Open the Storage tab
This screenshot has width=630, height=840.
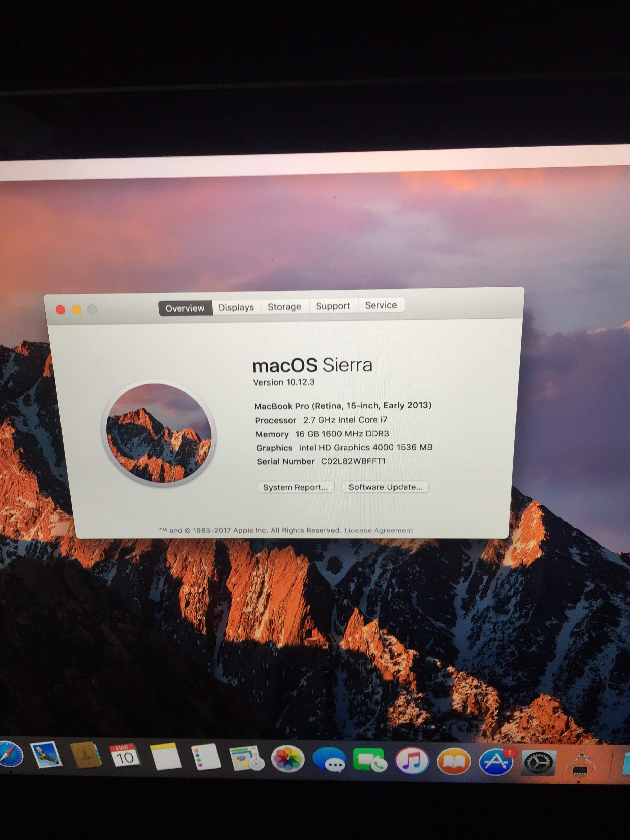click(x=285, y=307)
